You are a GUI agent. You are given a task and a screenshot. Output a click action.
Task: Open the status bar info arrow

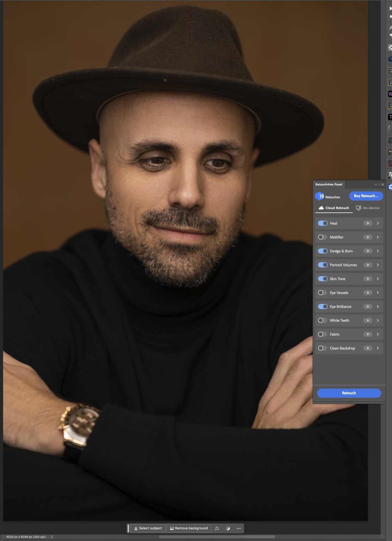[x=52, y=537]
